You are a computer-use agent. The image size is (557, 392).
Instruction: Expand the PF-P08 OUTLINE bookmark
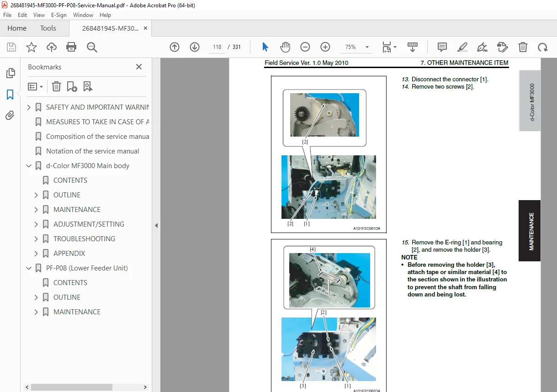click(x=36, y=297)
